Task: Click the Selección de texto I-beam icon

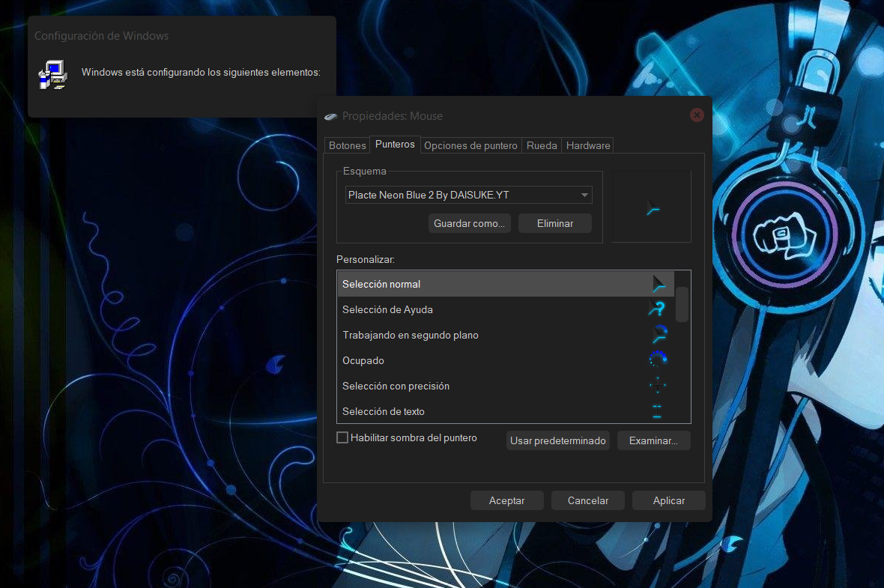Action: [x=657, y=410]
